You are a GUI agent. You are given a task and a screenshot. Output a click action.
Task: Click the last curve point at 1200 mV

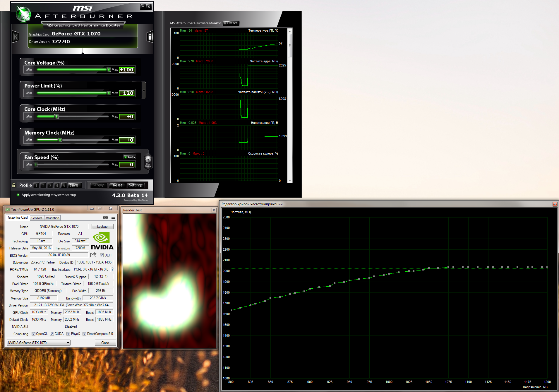[x=547, y=267]
